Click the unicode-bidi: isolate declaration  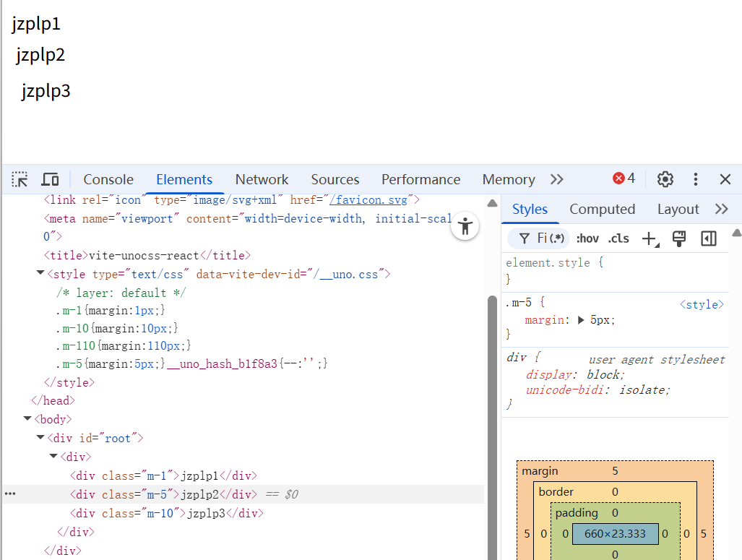(x=598, y=389)
